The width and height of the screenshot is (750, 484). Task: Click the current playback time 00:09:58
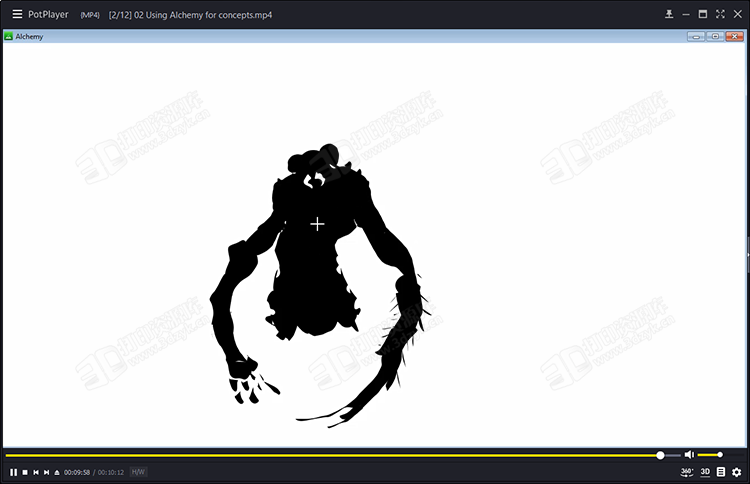click(x=77, y=472)
